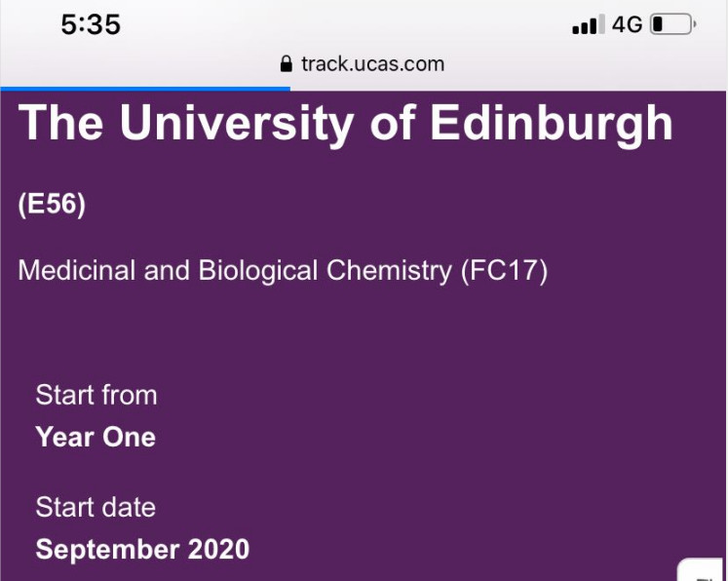Tap the padlock icon beside the URL
Image resolution: width=728 pixels, height=581 pixels.
[x=286, y=64]
